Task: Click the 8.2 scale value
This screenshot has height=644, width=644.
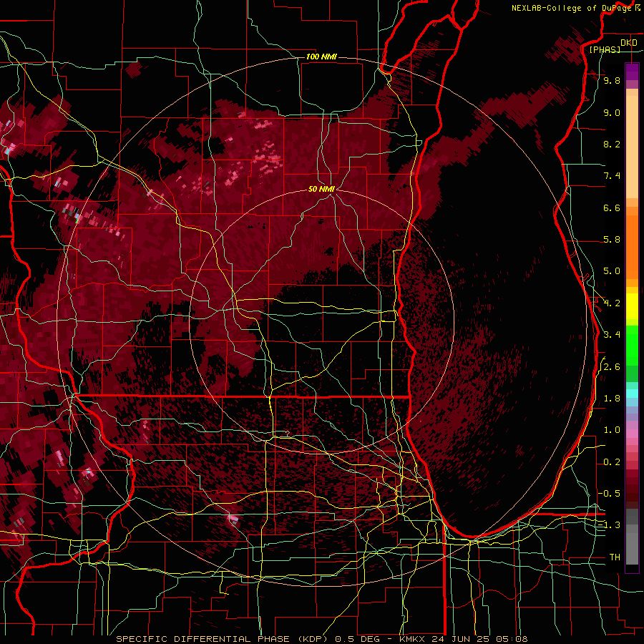Action: (612, 144)
